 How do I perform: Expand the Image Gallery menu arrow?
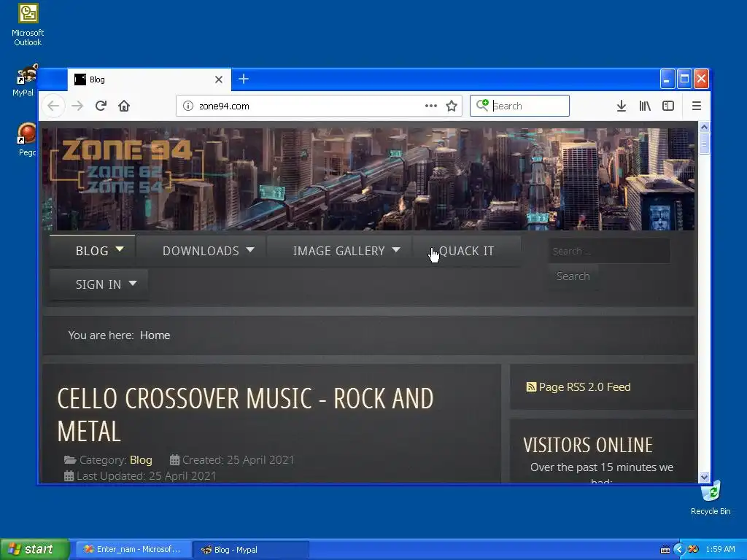coord(396,249)
